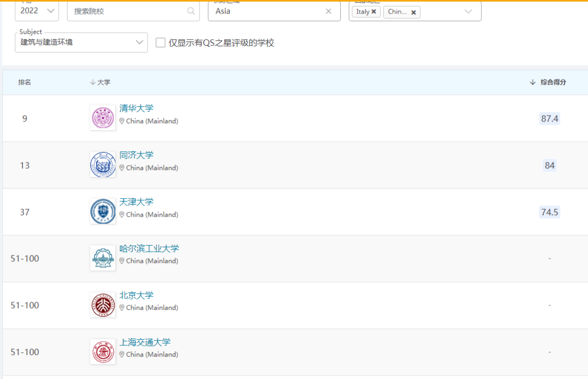Click the 84 score of 同济大学
The image size is (588, 379).
coord(550,166)
